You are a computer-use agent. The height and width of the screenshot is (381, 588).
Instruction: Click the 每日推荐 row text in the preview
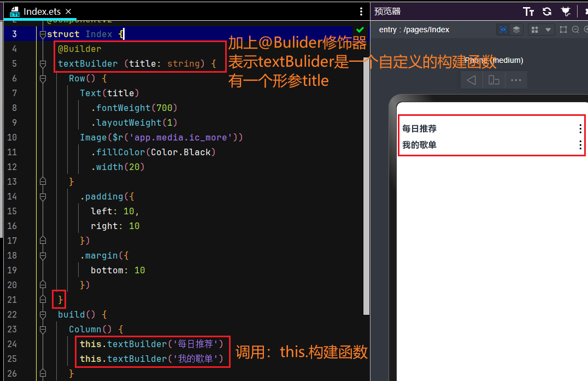(419, 128)
